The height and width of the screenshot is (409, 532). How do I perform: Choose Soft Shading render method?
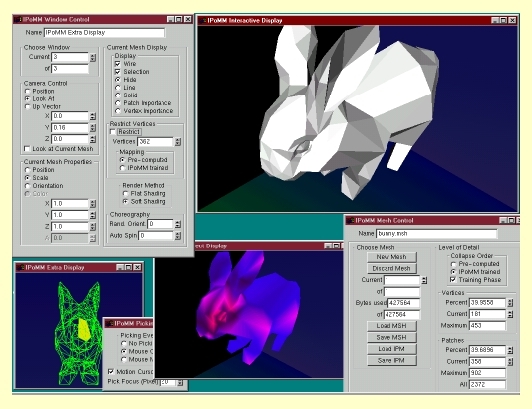pyautogui.click(x=126, y=202)
